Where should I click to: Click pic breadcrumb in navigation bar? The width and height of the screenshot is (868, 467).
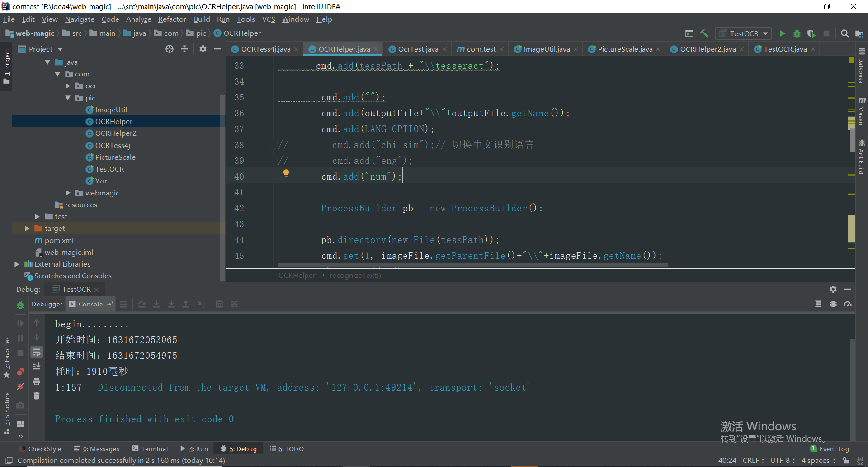pyautogui.click(x=196, y=33)
